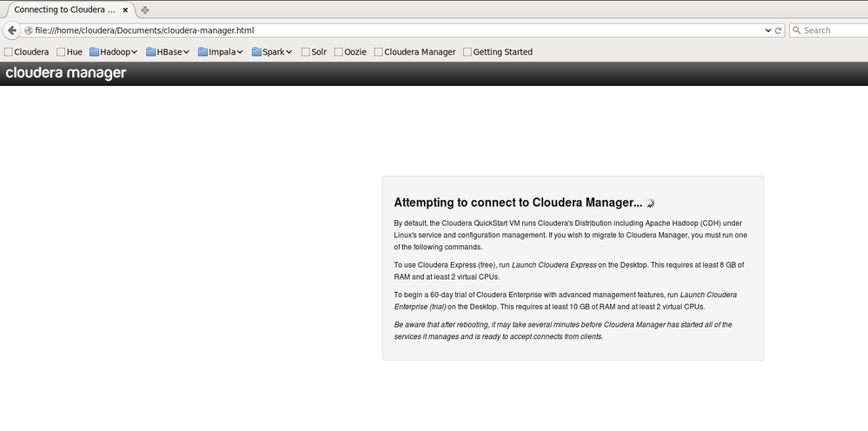868x431 pixels.
Task: Click the 'Be aware that after rebooting' note
Action: [x=563, y=330]
